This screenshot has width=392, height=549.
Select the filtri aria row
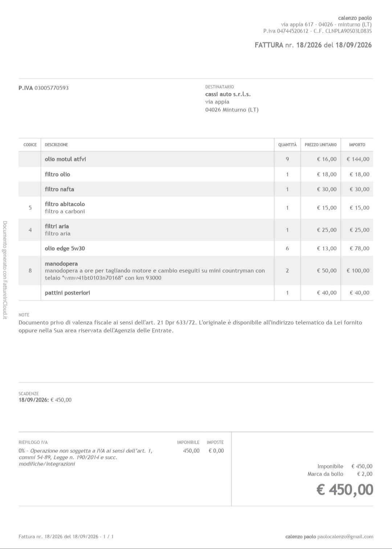(x=196, y=230)
